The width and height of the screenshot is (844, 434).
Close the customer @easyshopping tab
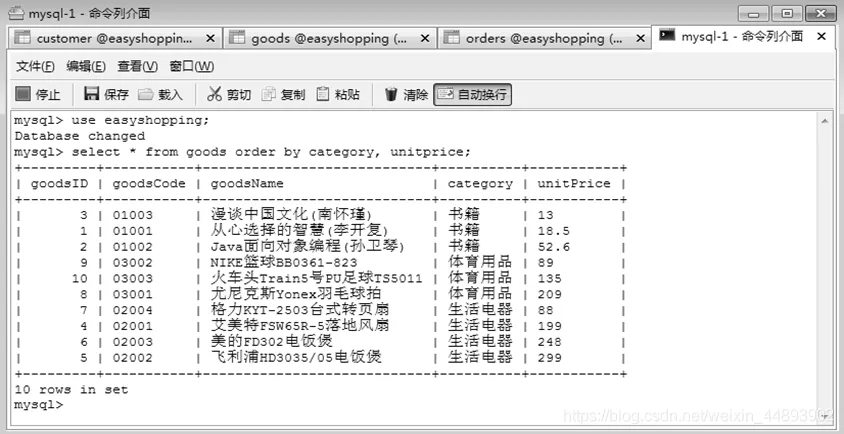click(x=210, y=38)
